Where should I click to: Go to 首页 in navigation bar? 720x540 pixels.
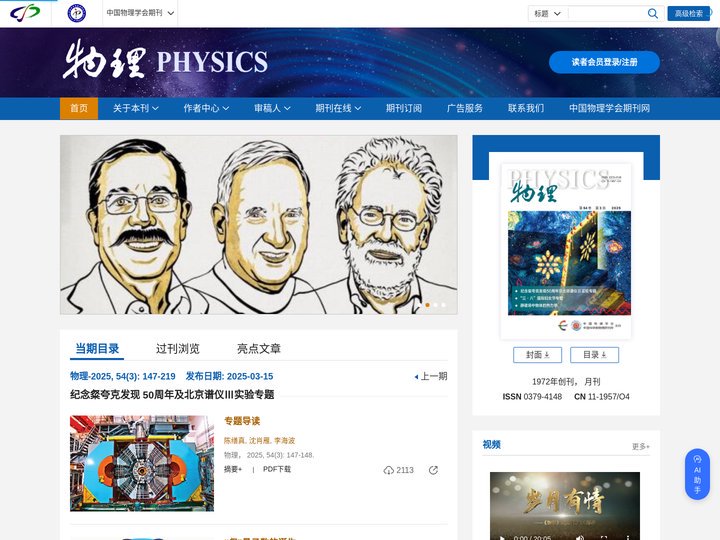79,108
